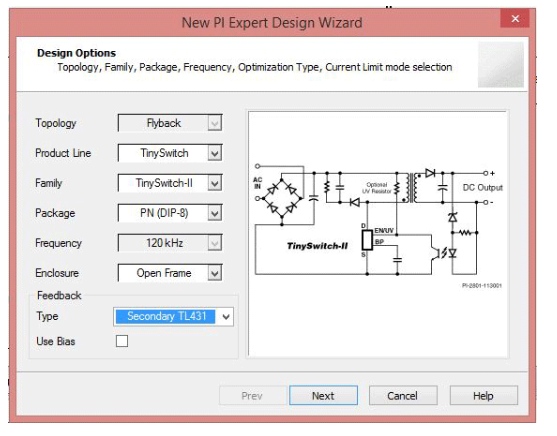Click the Enclosure label
The height and width of the screenshot is (436, 557).
(x=57, y=273)
